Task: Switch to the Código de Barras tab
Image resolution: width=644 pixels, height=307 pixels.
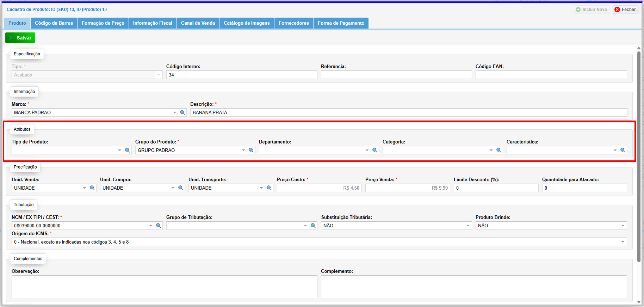Action: tap(54, 23)
